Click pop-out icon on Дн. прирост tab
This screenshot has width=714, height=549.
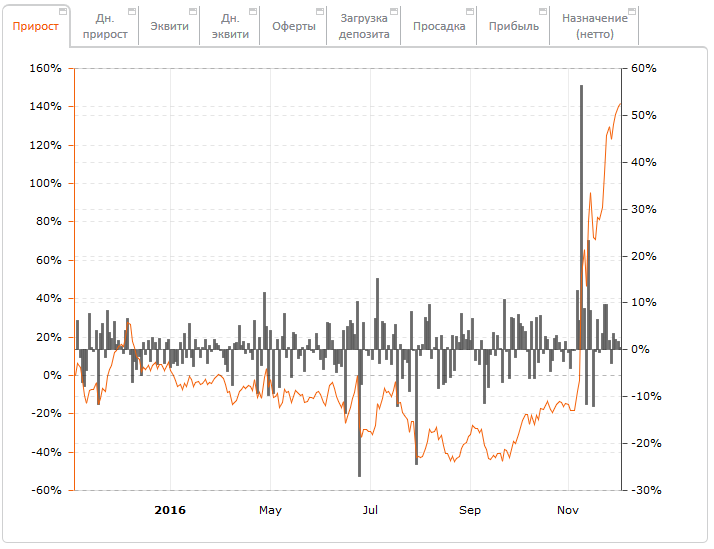[x=131, y=11]
